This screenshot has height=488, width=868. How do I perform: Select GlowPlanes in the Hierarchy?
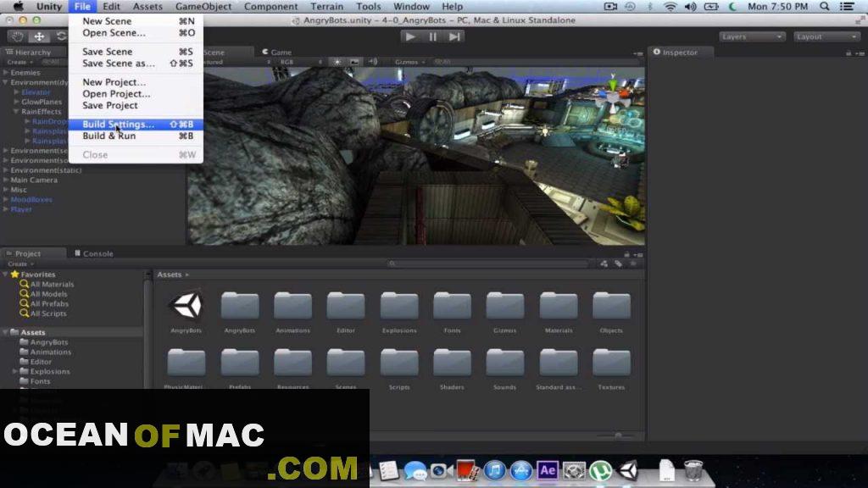coord(42,102)
